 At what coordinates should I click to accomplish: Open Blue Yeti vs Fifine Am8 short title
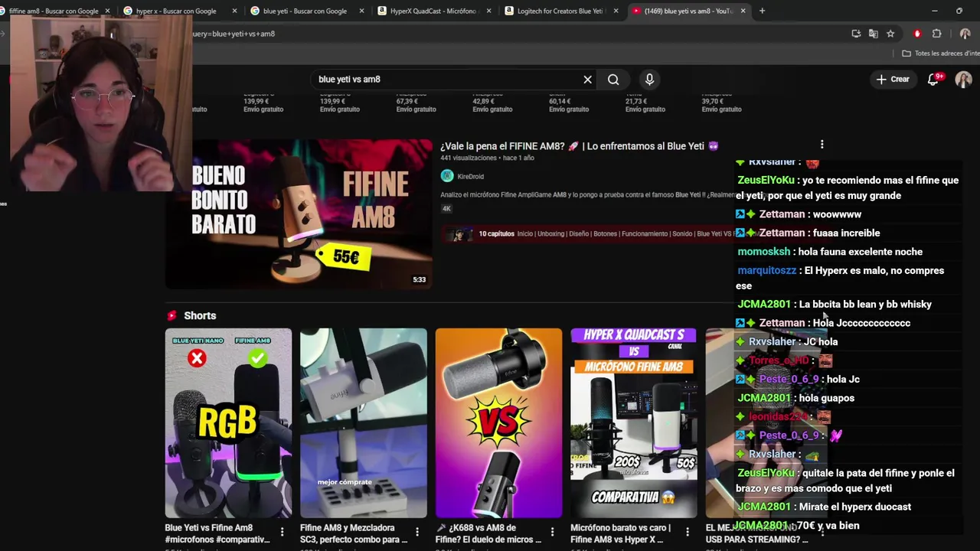217,533
